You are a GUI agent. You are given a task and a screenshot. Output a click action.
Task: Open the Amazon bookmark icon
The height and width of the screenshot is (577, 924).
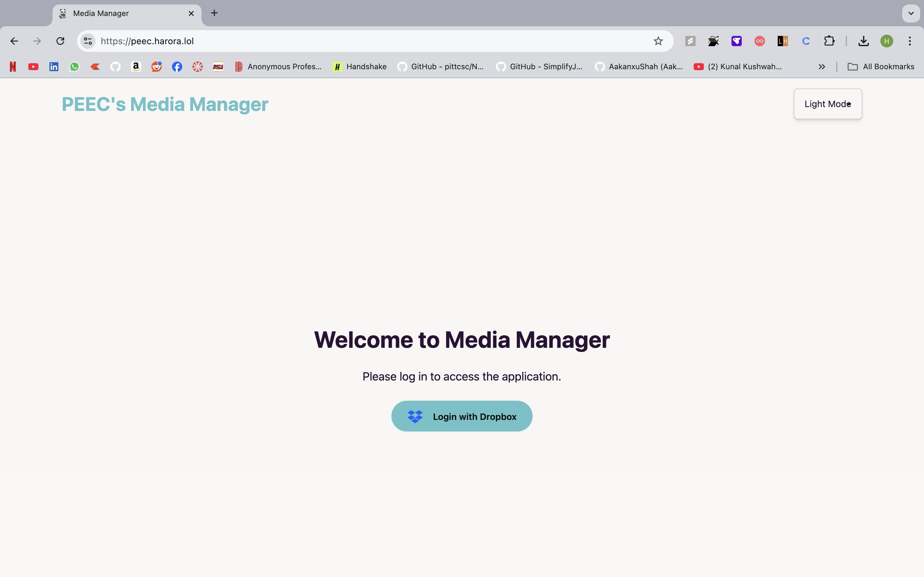tap(136, 66)
